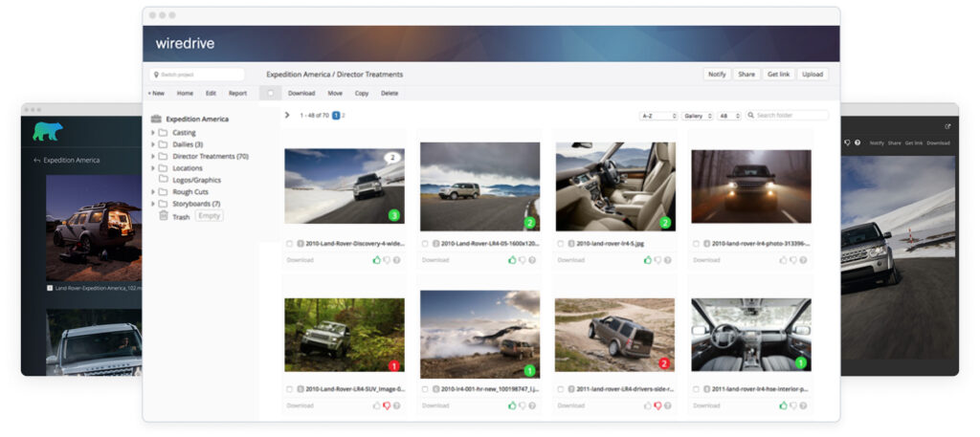Click the Search folder input field

tap(787, 116)
